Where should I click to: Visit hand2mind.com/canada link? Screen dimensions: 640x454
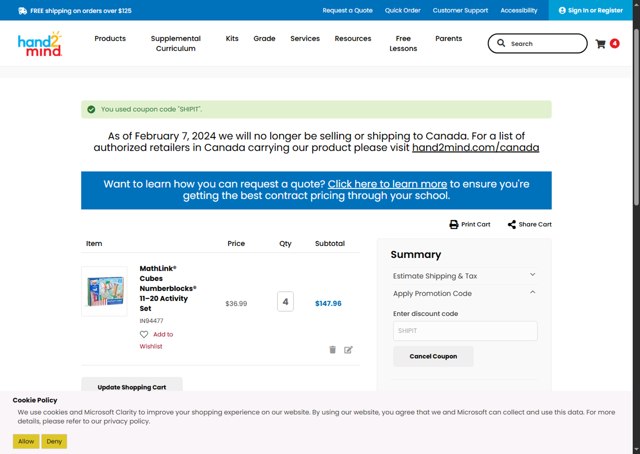tap(476, 147)
